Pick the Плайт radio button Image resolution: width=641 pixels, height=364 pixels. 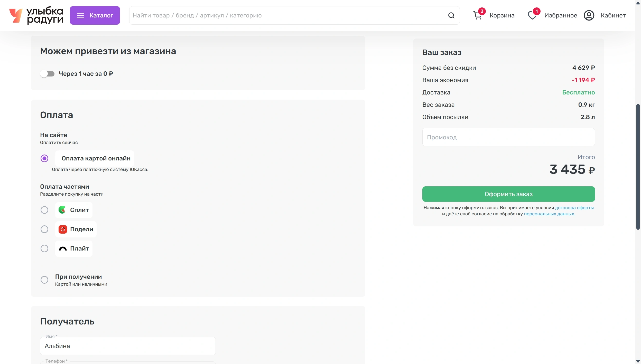tap(44, 248)
